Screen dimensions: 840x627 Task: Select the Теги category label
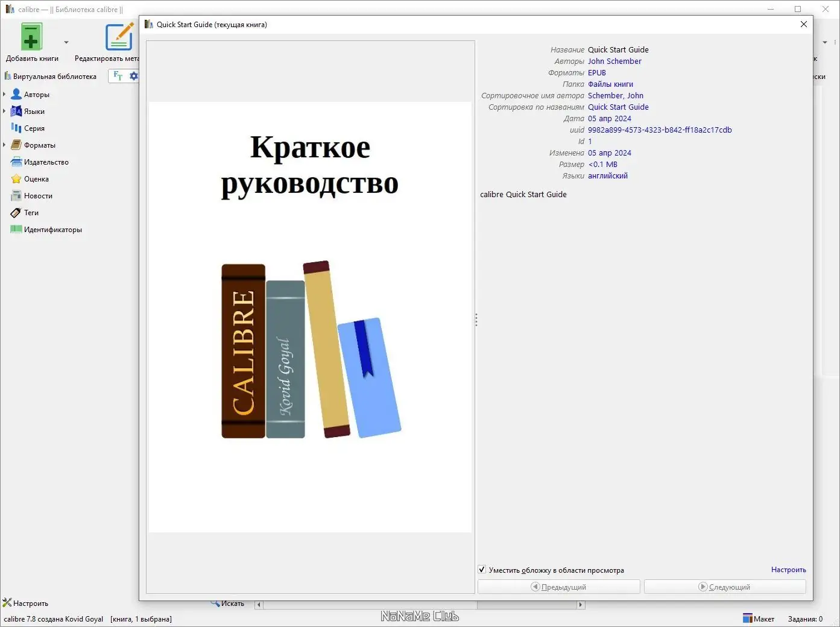point(31,213)
